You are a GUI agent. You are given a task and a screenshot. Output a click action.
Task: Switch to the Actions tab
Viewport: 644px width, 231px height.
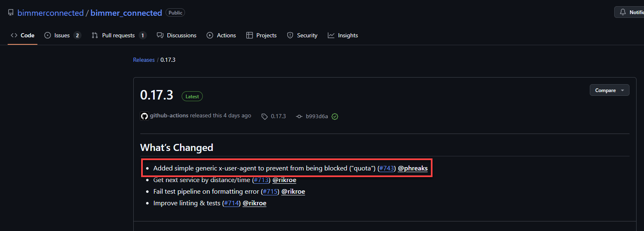(221, 35)
